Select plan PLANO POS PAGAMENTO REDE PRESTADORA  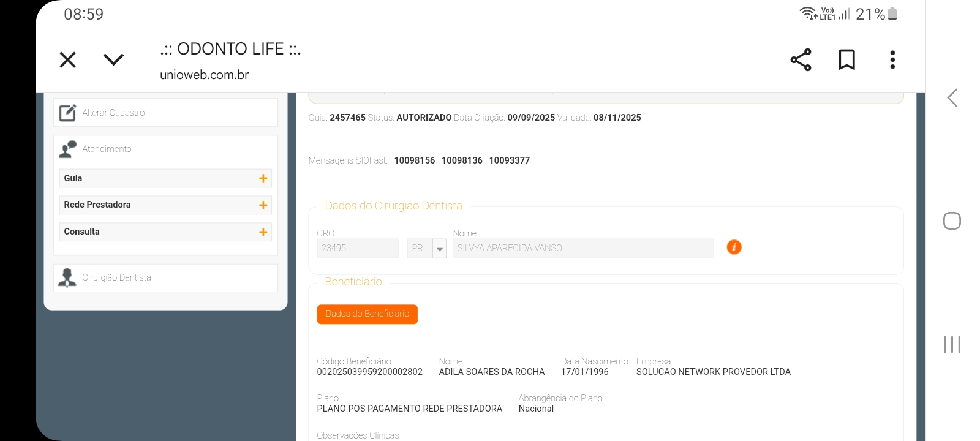click(410, 409)
